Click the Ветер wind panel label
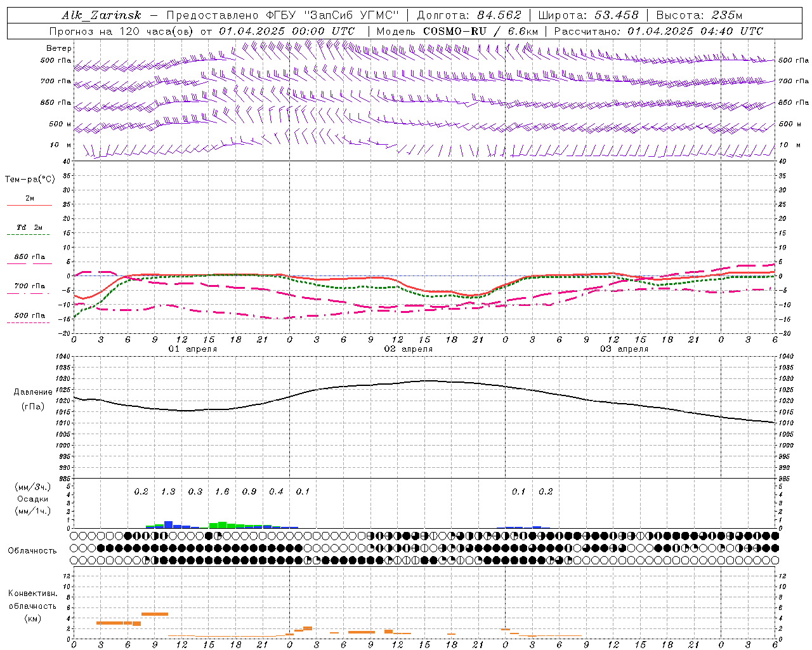 (59, 48)
